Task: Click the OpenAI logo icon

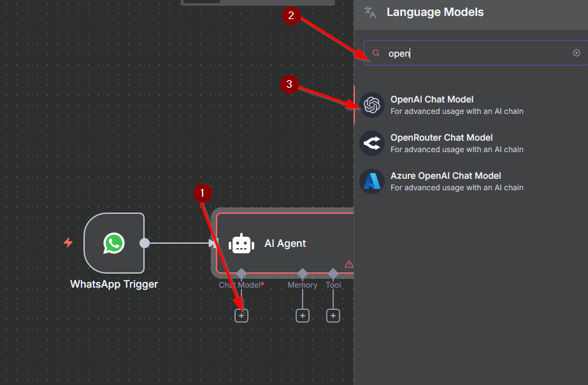Action: (x=372, y=105)
